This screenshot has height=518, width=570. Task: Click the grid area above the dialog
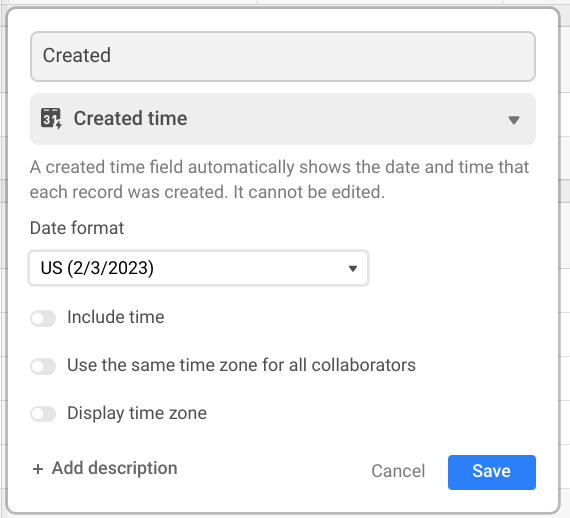pyautogui.click(x=285, y=3)
